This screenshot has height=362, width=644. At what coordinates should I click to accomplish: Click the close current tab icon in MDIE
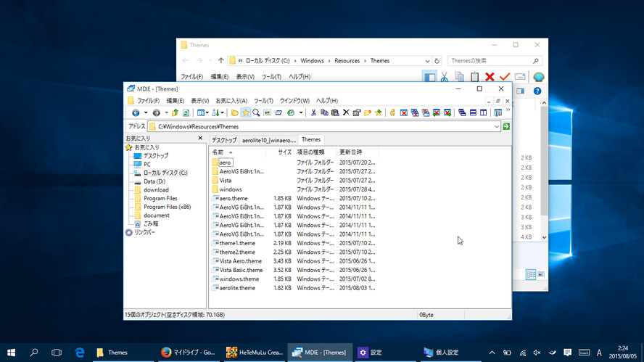(x=404, y=112)
